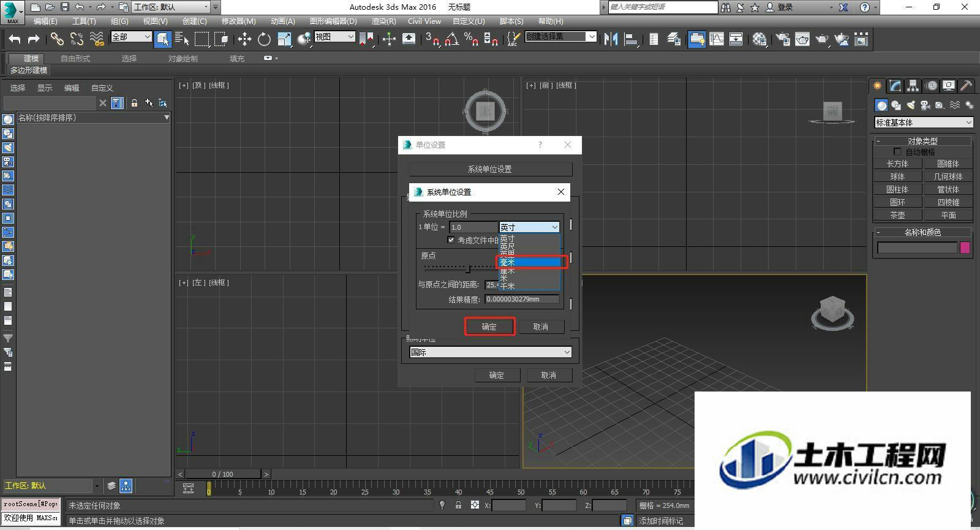Activate Select and Move tool
This screenshot has height=530, width=980.
pos(244,39)
